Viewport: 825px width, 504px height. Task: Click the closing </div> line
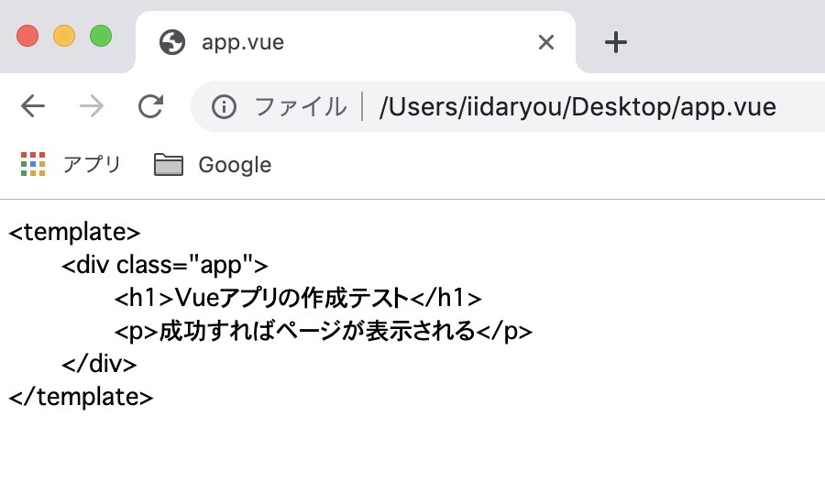coord(99,364)
